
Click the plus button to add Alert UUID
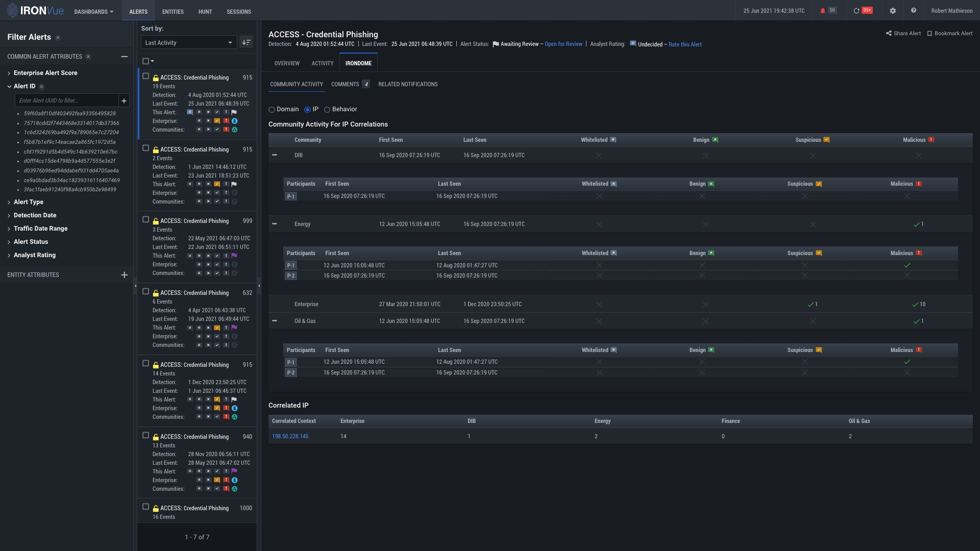pos(124,101)
